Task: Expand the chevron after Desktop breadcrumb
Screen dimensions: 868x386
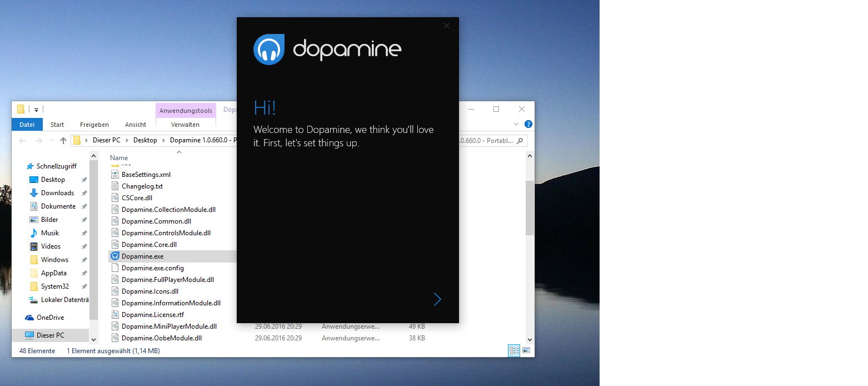Action: (163, 141)
